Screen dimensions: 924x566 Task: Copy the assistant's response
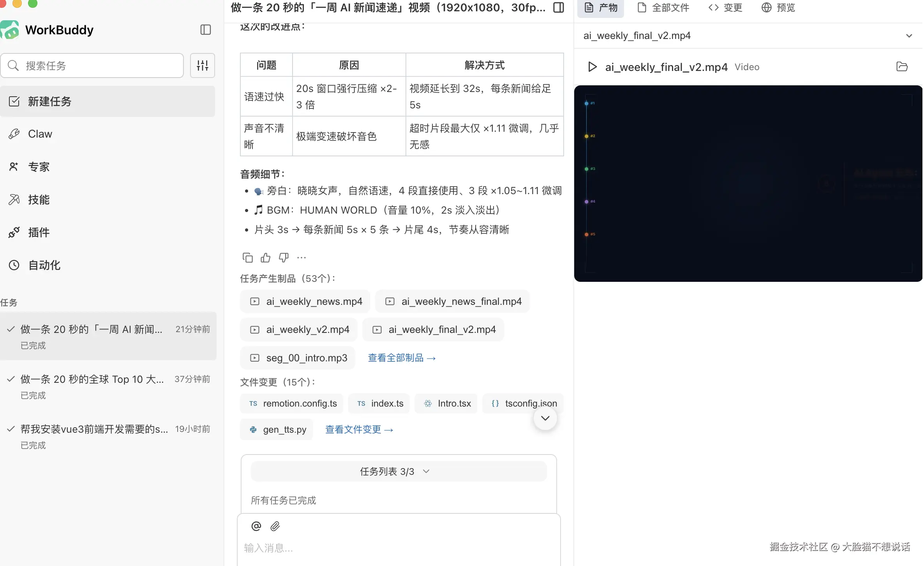click(247, 257)
